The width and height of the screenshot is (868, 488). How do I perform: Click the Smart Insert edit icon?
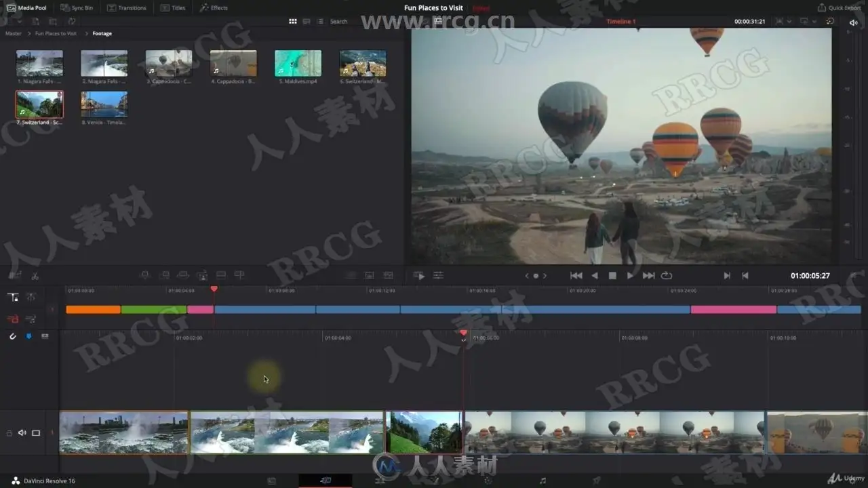(x=144, y=275)
